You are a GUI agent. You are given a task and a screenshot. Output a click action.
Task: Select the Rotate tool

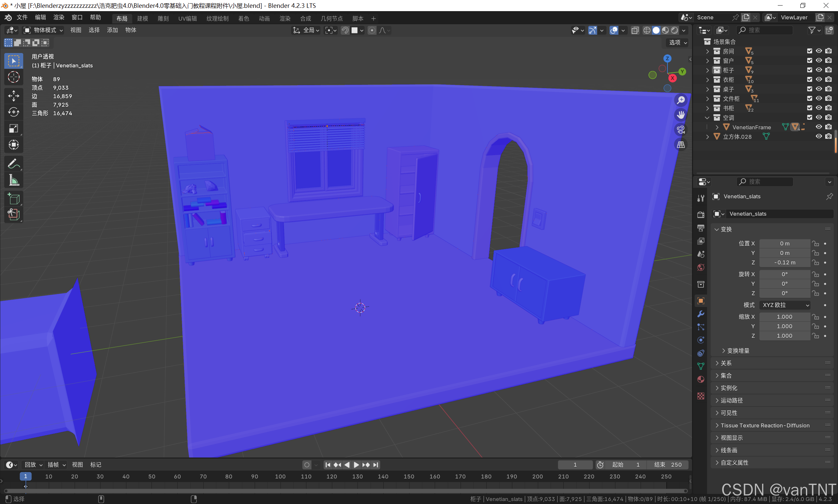14,112
